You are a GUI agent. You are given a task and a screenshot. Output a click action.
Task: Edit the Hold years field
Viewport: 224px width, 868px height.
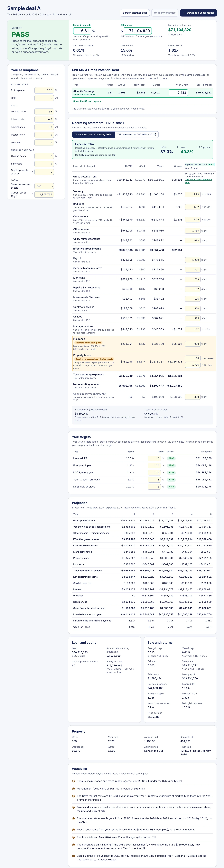44,98
